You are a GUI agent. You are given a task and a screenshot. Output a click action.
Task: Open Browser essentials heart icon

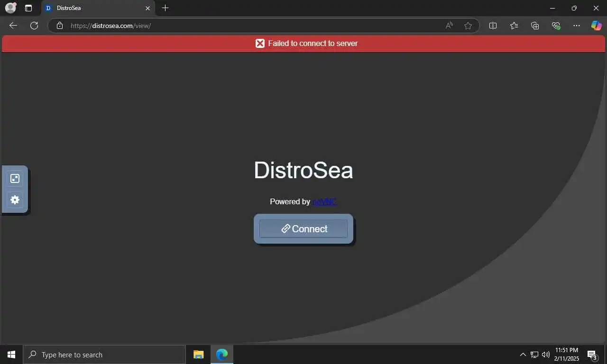556,26
